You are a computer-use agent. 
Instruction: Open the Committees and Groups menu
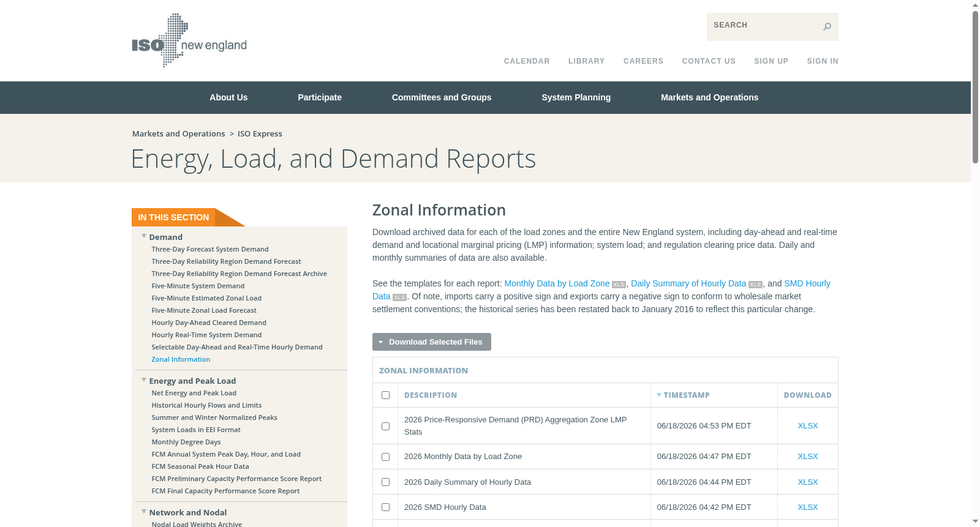pos(442,97)
